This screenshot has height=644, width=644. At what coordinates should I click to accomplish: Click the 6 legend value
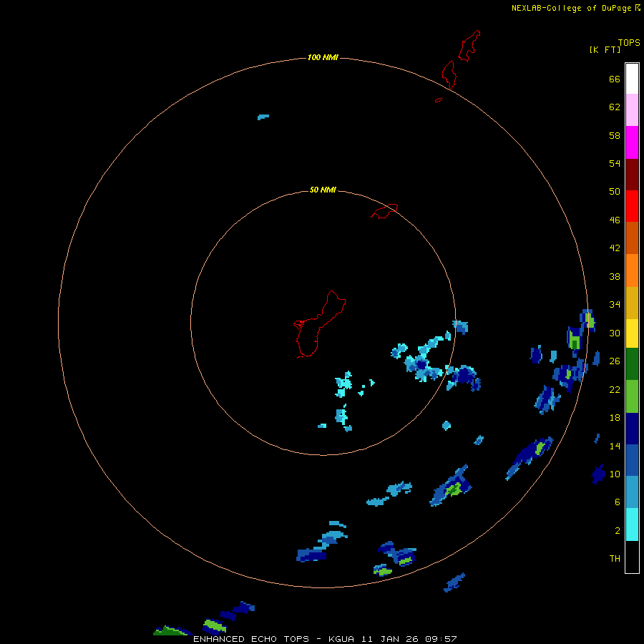coord(618,502)
